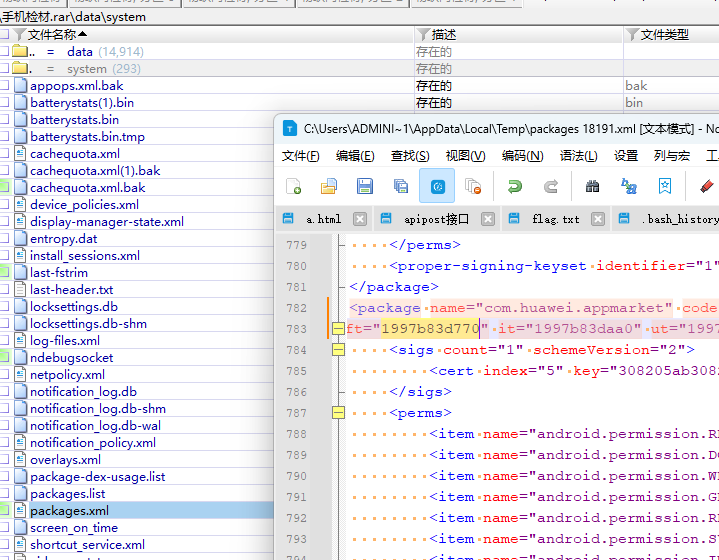
Task: Click the New file toolbar icon
Action: (x=294, y=186)
